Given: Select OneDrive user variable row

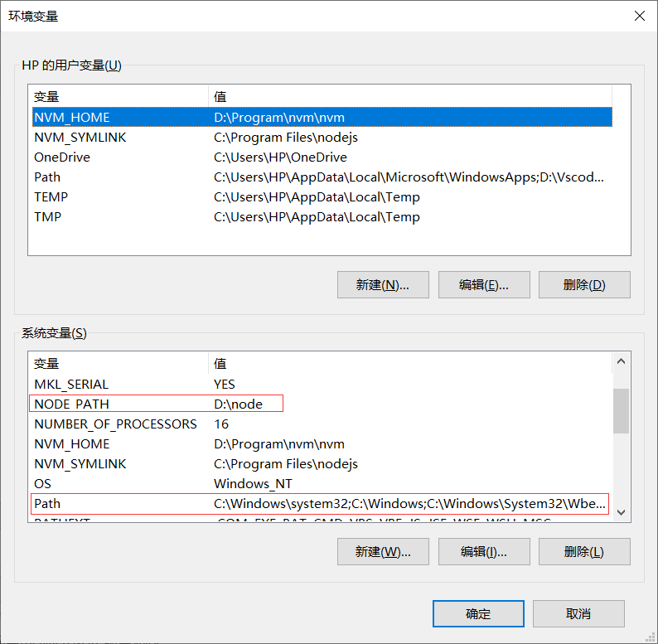Looking at the screenshot, I should click(x=62, y=157).
